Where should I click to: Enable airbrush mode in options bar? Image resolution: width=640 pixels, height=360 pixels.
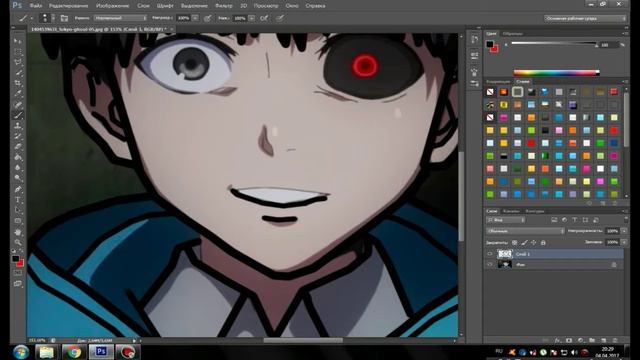point(264,18)
